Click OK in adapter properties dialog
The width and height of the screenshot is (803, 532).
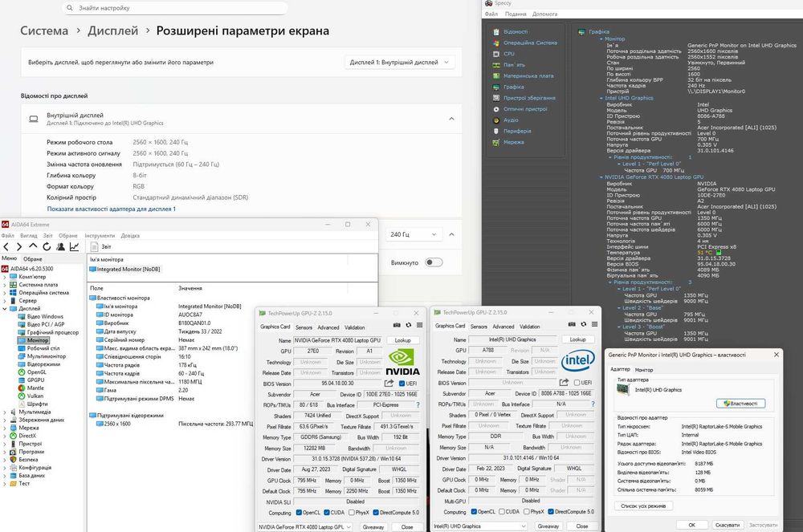(691, 525)
